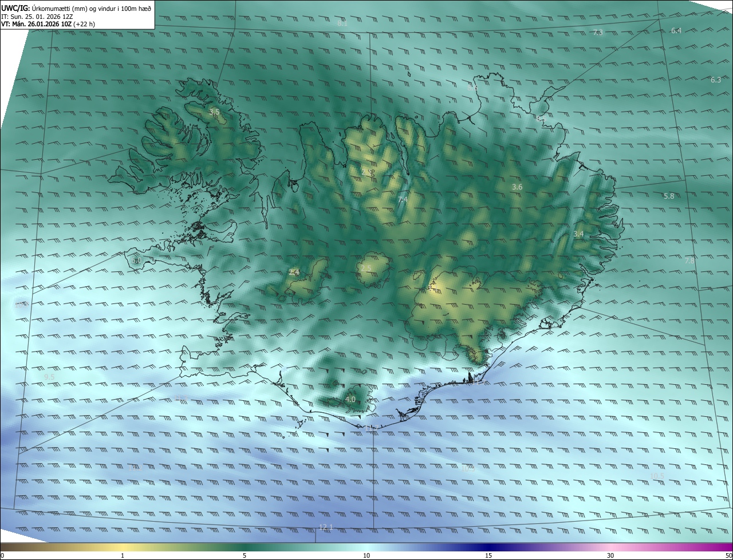The image size is (733, 560).
Task: Click the 1 tick on the color scale
Action: (123, 555)
